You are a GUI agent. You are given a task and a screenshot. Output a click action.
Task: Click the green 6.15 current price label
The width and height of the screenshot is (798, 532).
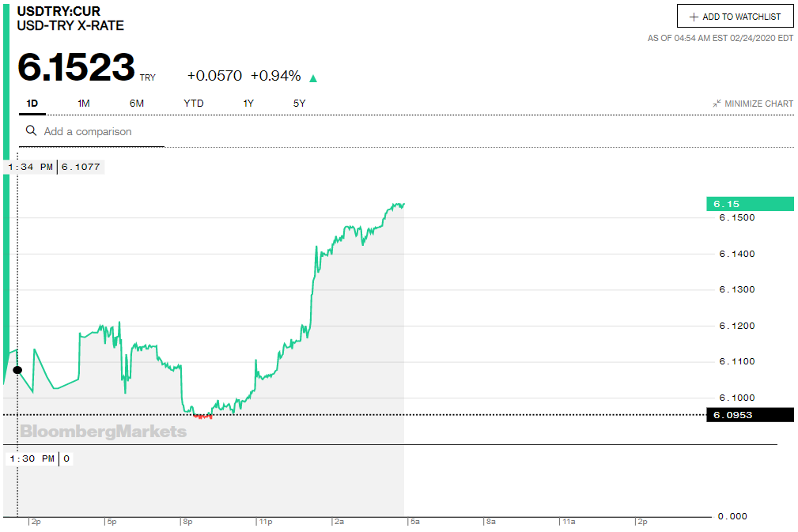pyautogui.click(x=749, y=204)
